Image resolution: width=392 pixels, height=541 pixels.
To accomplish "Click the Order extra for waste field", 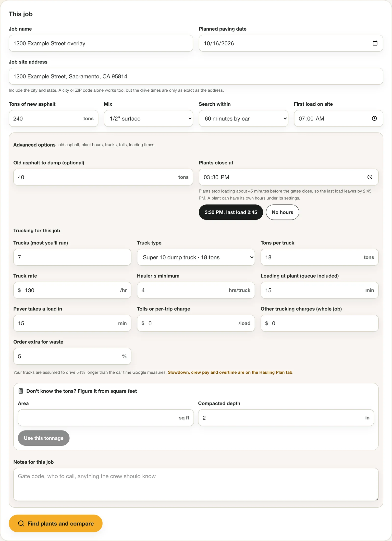I will [x=72, y=356].
